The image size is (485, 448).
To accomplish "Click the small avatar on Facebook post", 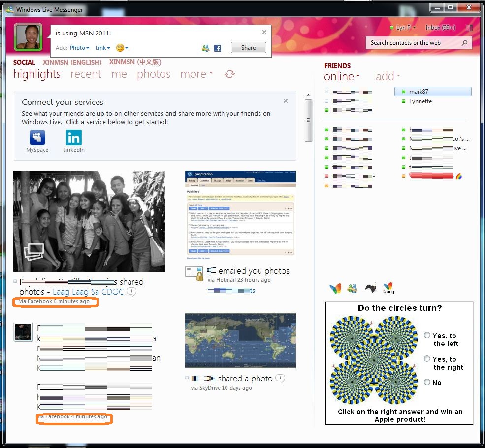I will tap(23, 332).
